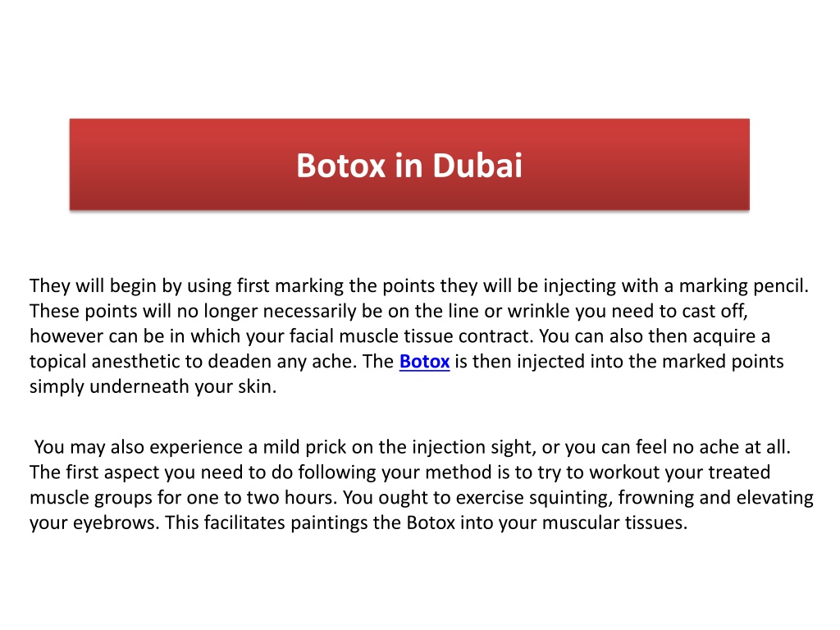Click the phrase 'These points will no longer'
840x630 pixels.
pos(144,311)
